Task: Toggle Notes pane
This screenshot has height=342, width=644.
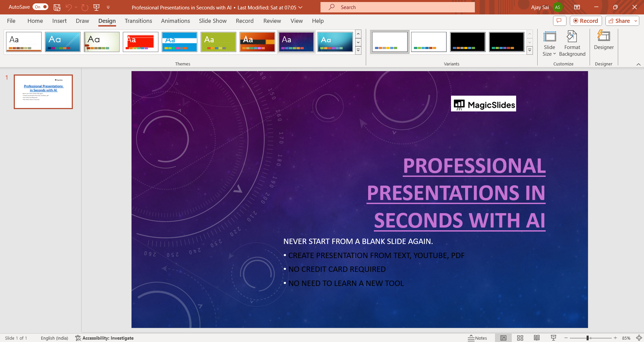Action: tap(478, 338)
